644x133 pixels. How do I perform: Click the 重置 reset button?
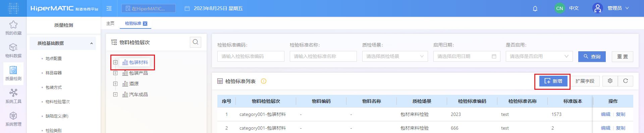[623, 57]
